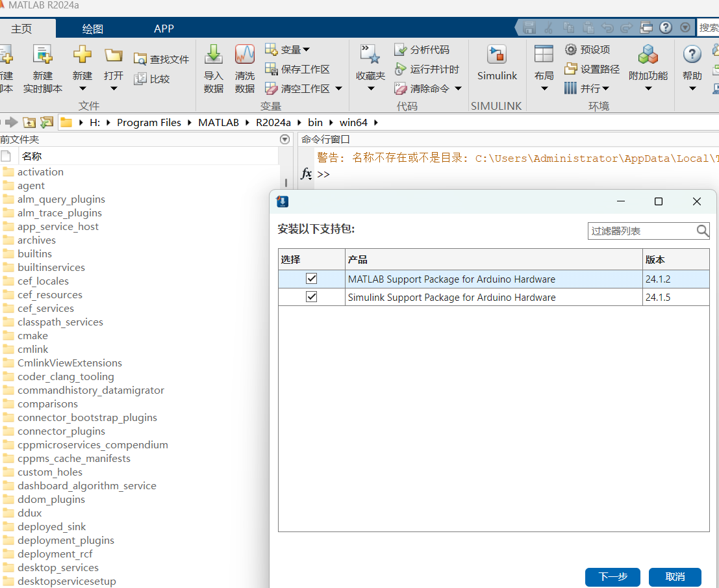This screenshot has width=719, height=588.
Task: Uncheck MATLAB Support Package for Arduino
Action: pos(311,278)
